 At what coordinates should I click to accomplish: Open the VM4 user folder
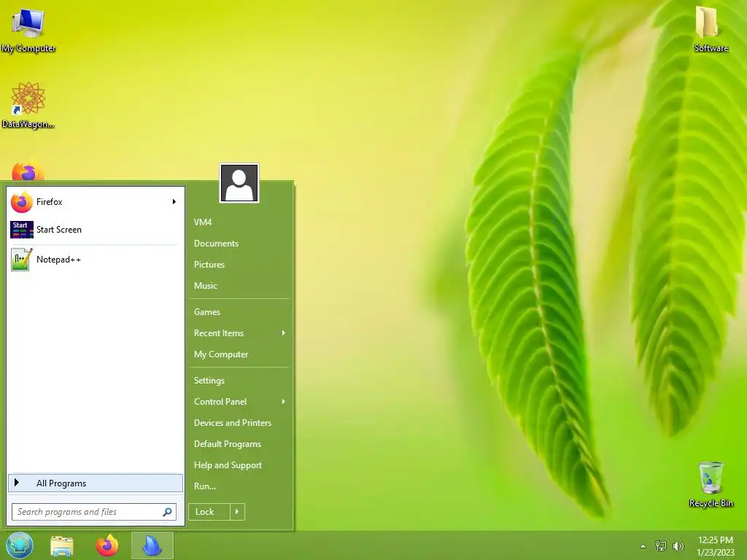click(203, 222)
